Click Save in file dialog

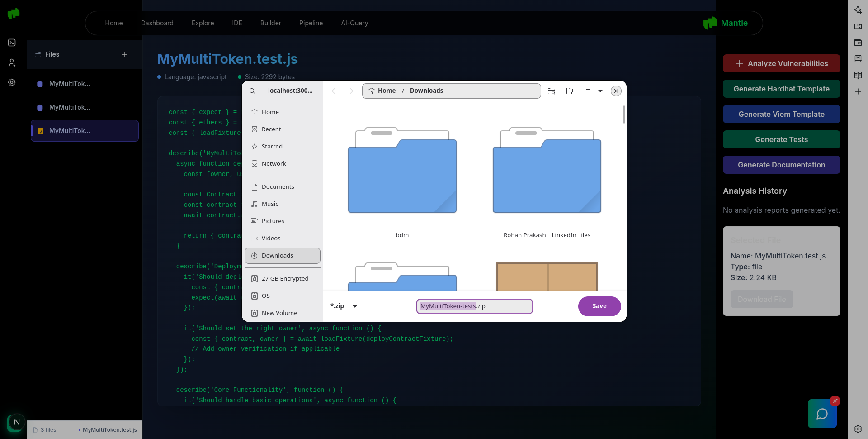[599, 306]
